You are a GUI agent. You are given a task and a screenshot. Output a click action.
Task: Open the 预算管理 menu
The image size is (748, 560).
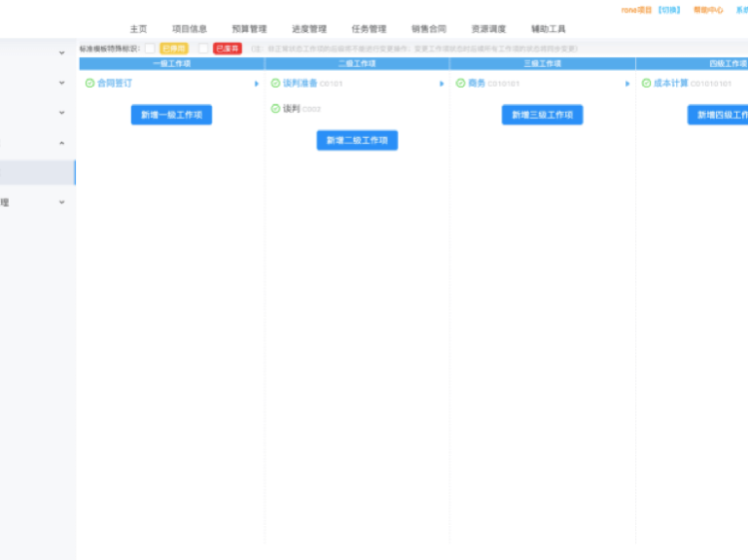click(249, 29)
